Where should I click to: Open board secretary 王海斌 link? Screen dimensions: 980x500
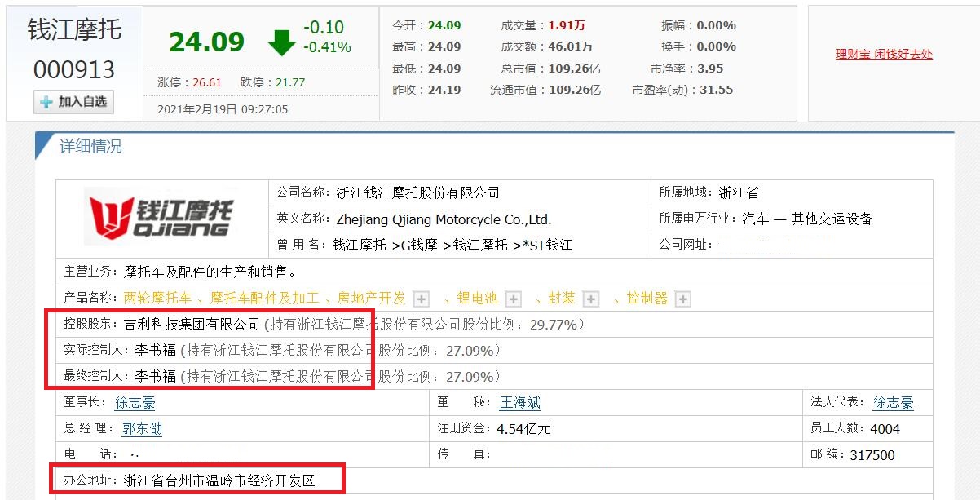(520, 402)
